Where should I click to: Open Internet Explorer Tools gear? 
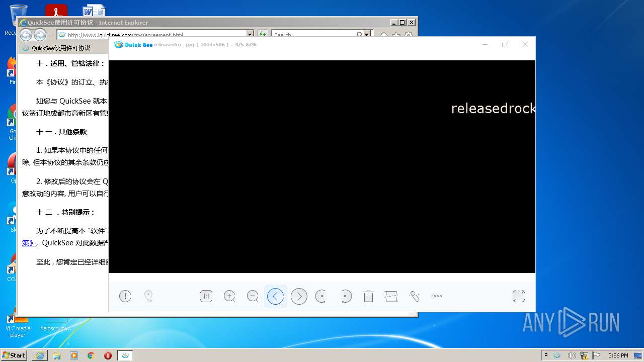[x=409, y=35]
